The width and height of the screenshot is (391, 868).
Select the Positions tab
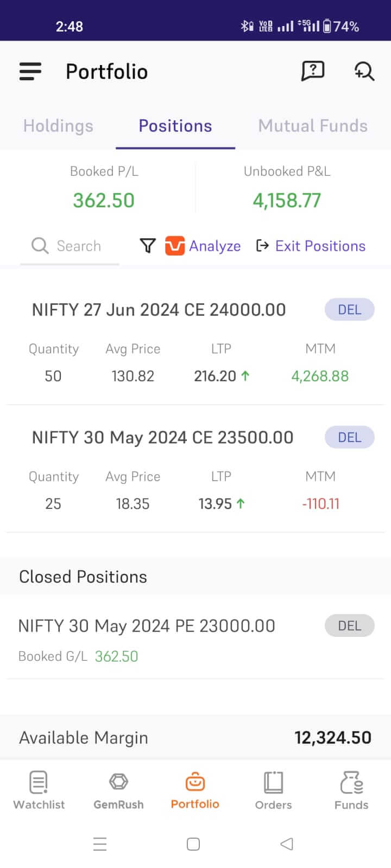click(175, 126)
